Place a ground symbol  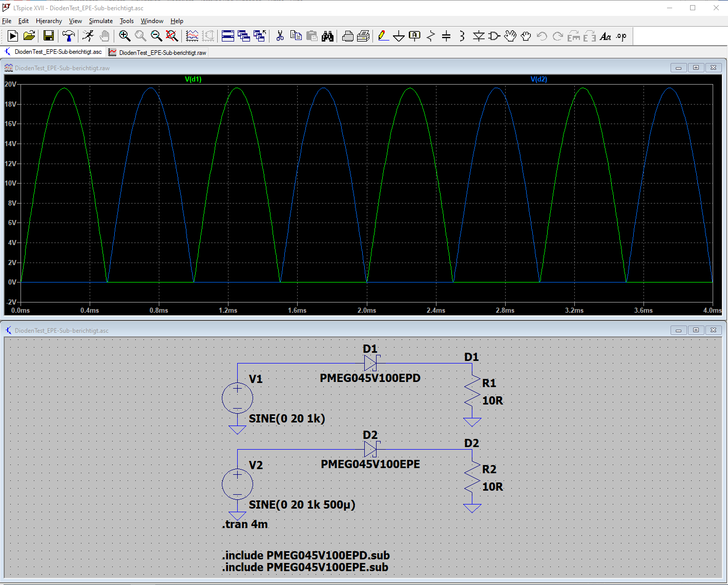(399, 36)
